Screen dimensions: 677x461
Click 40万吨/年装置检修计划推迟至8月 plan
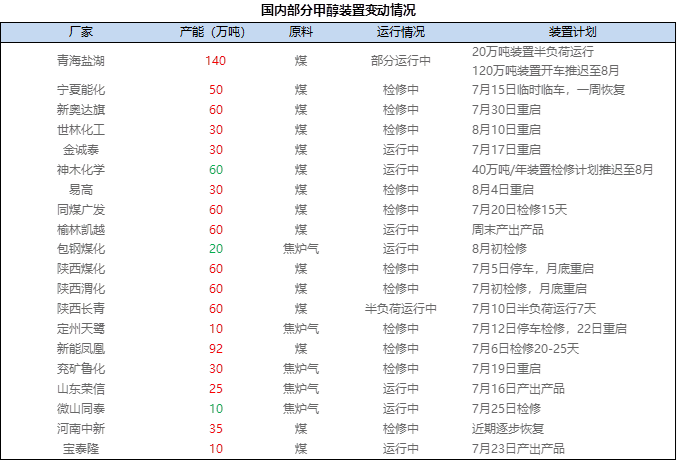click(x=562, y=170)
